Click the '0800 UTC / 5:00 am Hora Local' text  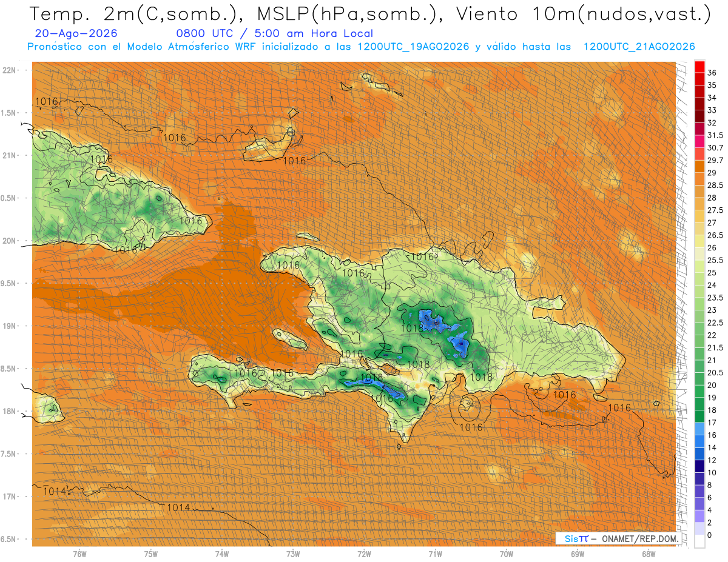tap(275, 34)
